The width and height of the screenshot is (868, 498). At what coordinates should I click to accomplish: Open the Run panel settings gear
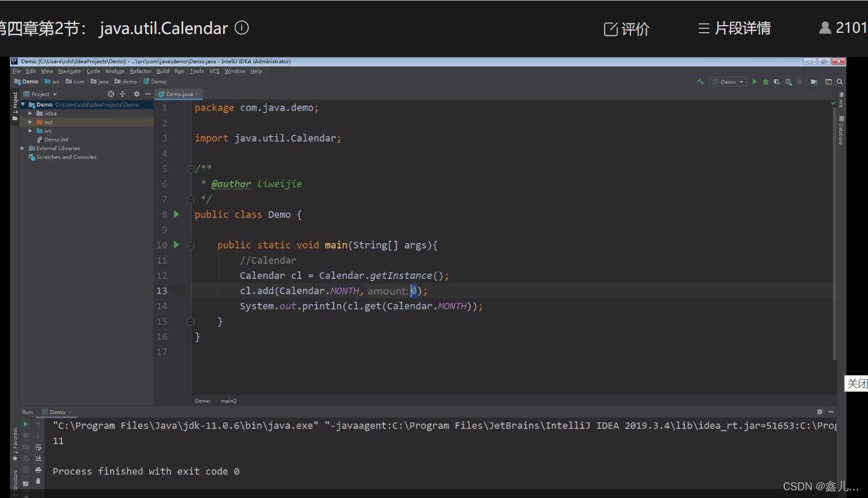coord(819,412)
